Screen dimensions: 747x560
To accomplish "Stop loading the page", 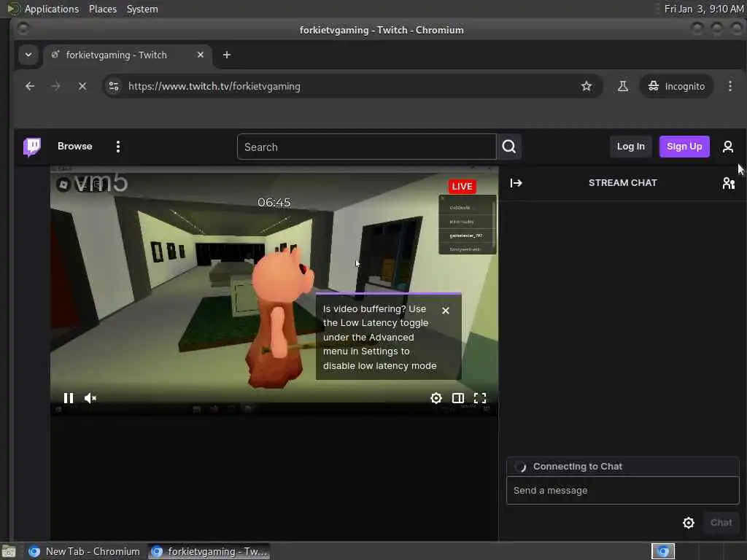I will click(82, 86).
